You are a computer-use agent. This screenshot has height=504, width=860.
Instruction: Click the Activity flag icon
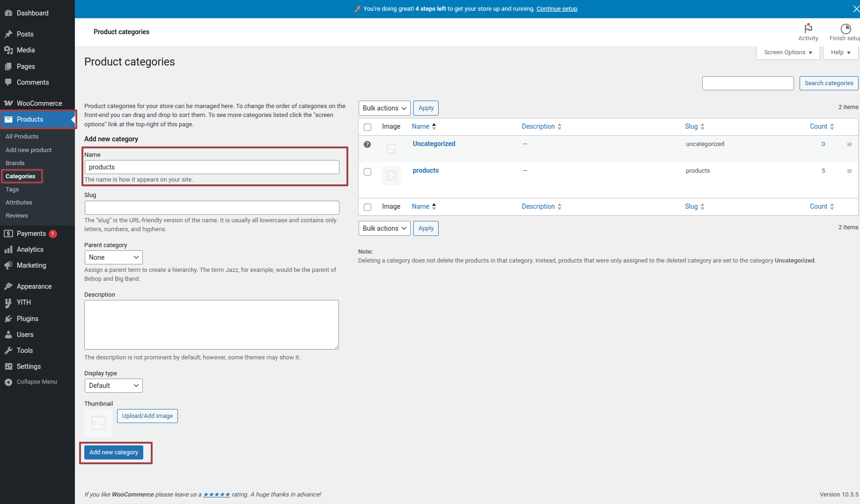(x=808, y=29)
